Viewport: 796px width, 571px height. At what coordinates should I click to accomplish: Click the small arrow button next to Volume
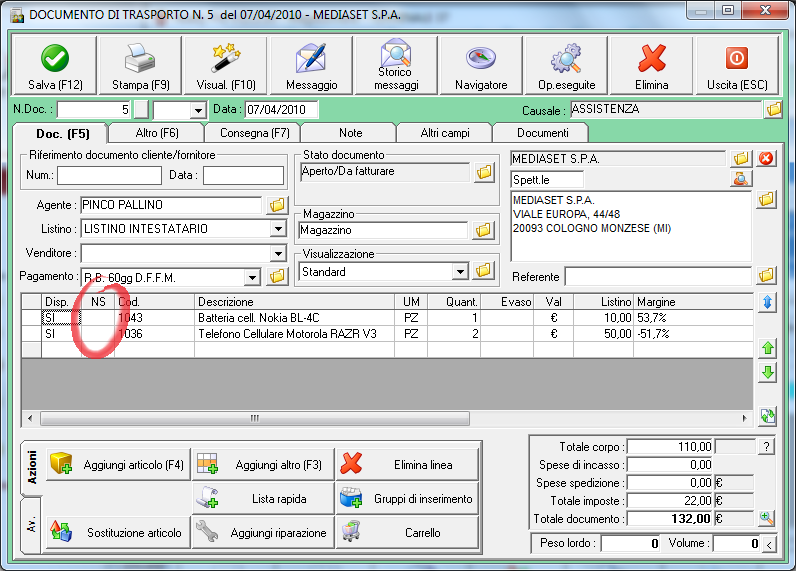pos(769,545)
